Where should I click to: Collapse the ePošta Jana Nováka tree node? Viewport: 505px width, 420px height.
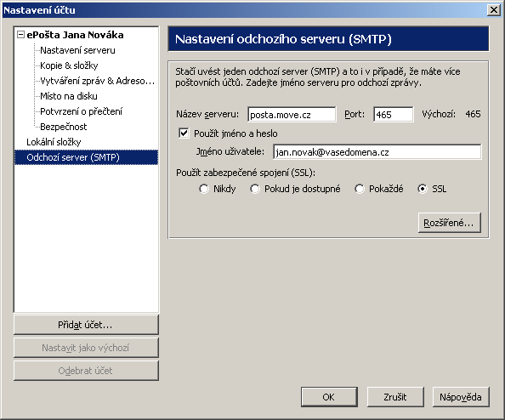tap(20, 35)
